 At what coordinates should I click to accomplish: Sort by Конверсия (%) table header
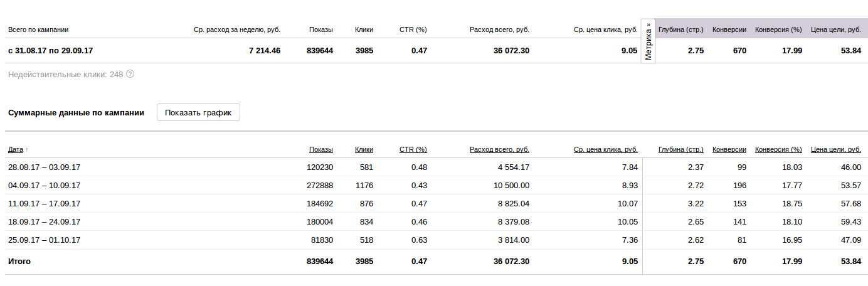(x=778, y=150)
